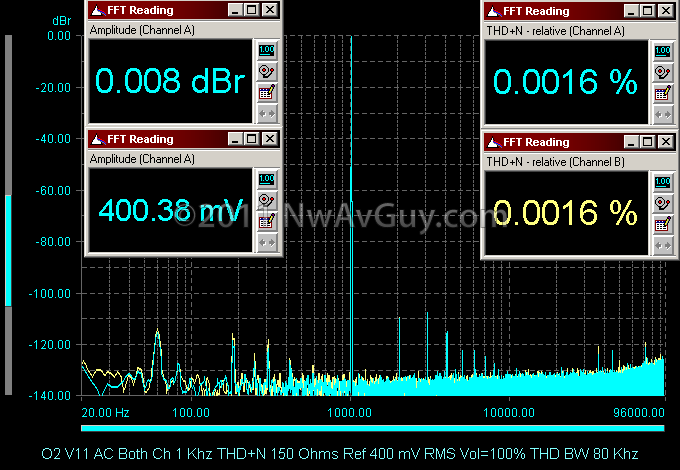Click the "THD+N - relative (Channel B)" label

tap(556, 162)
